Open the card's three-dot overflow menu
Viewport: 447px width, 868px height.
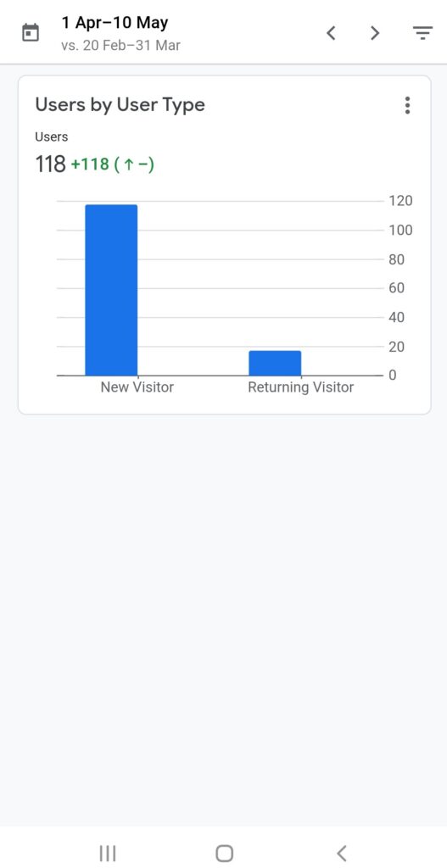[x=408, y=105]
